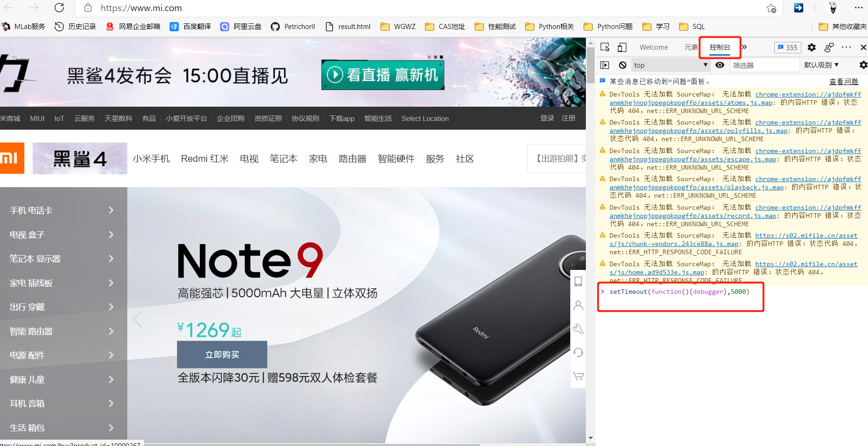Open the repair service wrench icon

[578, 329]
